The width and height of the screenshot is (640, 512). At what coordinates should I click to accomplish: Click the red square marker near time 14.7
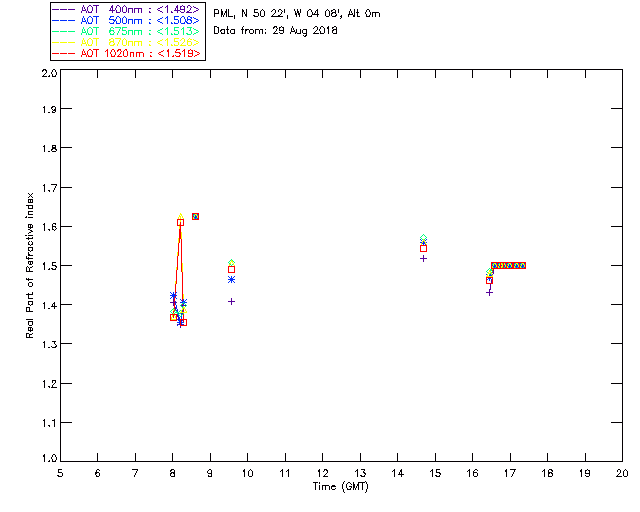(x=423, y=249)
